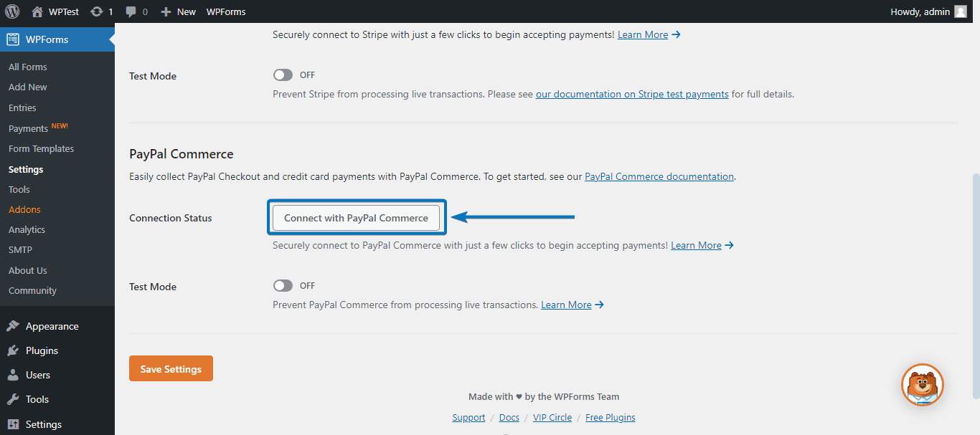The width and height of the screenshot is (980, 435).
Task: Click the WPForms bear mascot help icon
Action: coord(923,385)
